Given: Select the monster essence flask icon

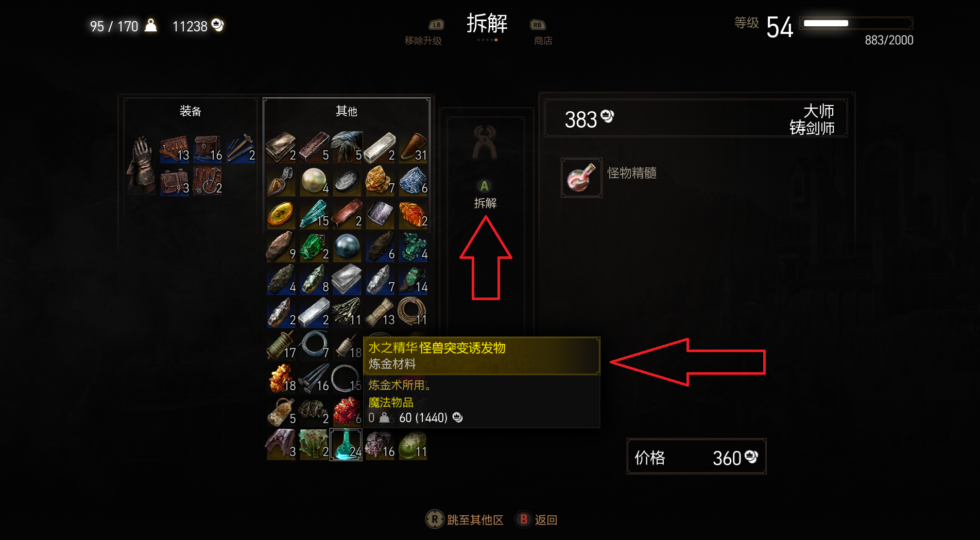Looking at the screenshot, I should tap(581, 178).
